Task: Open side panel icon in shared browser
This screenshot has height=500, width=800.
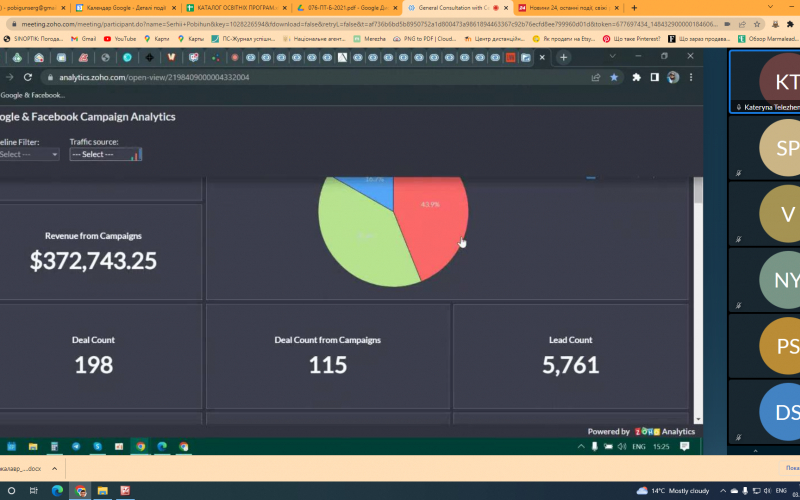Action: click(655, 77)
